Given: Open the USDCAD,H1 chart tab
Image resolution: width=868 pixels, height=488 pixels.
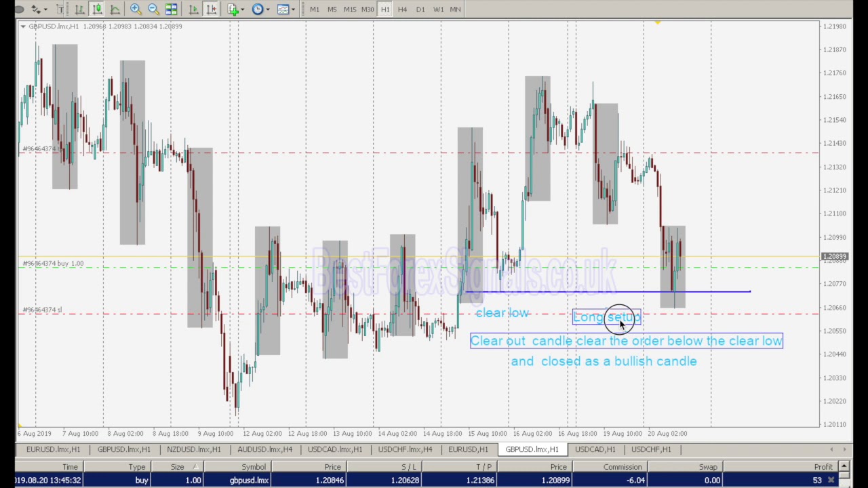Looking at the screenshot, I should click(x=595, y=449).
